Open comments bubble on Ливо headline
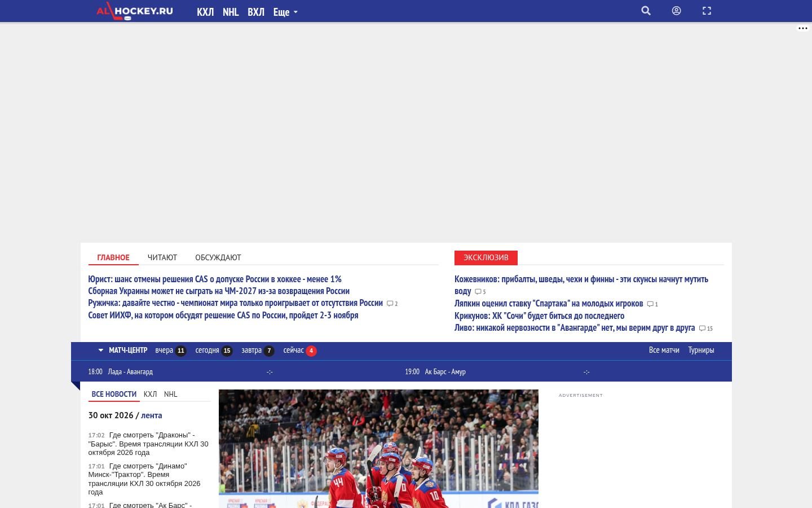 [x=705, y=329]
